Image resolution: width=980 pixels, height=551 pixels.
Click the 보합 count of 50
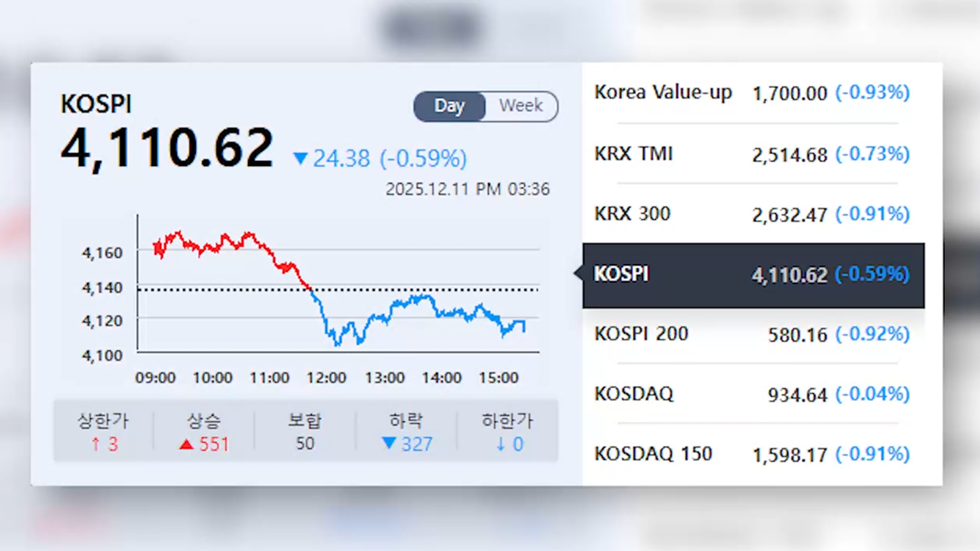(x=305, y=443)
